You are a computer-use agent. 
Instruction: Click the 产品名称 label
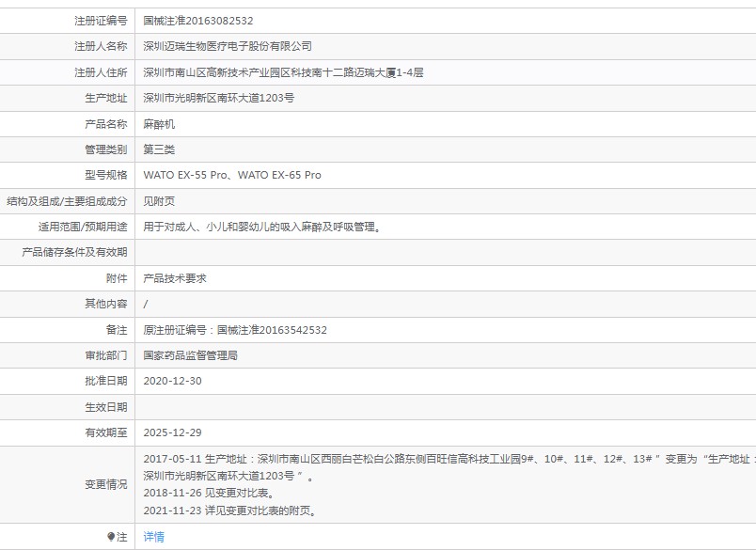(106, 124)
